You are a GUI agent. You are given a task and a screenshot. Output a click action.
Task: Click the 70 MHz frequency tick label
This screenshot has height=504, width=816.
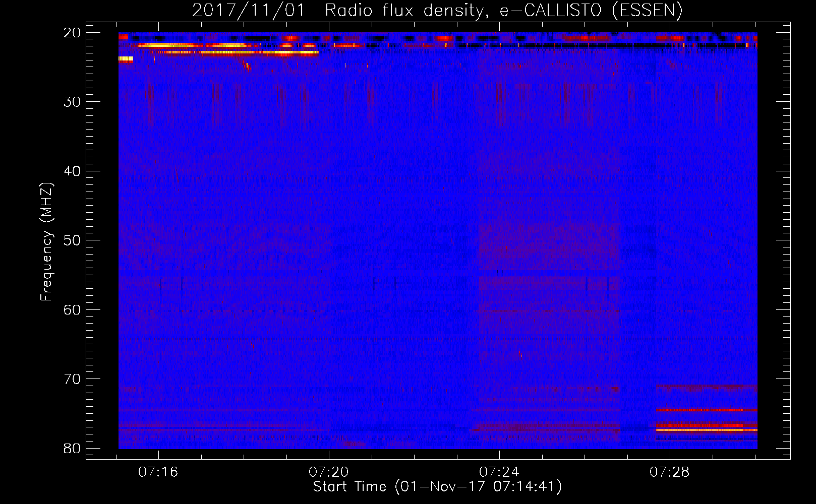72,379
